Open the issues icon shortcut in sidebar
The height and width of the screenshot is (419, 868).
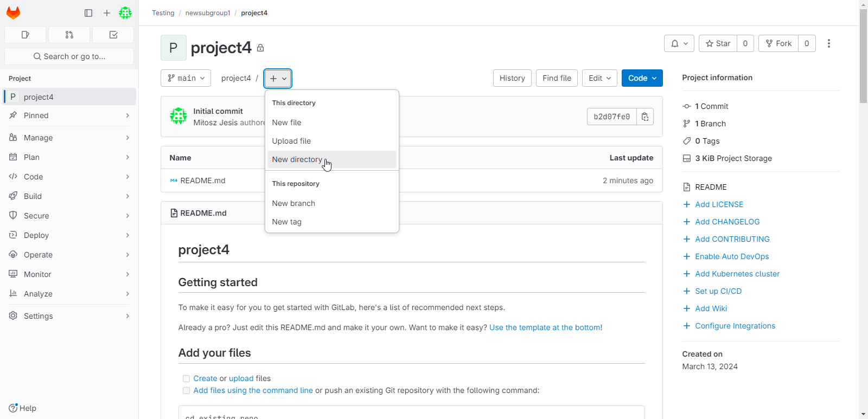pos(25,35)
